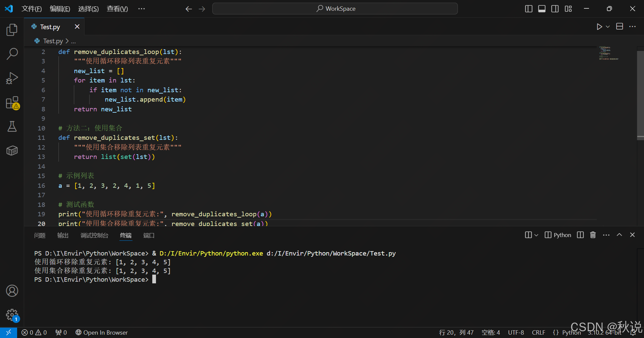This screenshot has width=644, height=338.
Task: Open the cube-shaped view in activity bar
Action: [x=12, y=151]
